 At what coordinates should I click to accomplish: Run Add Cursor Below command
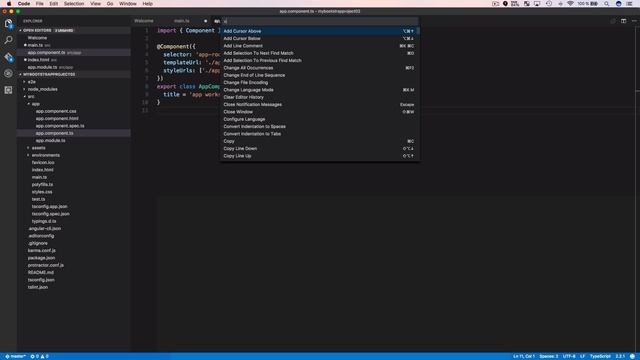(320, 38)
